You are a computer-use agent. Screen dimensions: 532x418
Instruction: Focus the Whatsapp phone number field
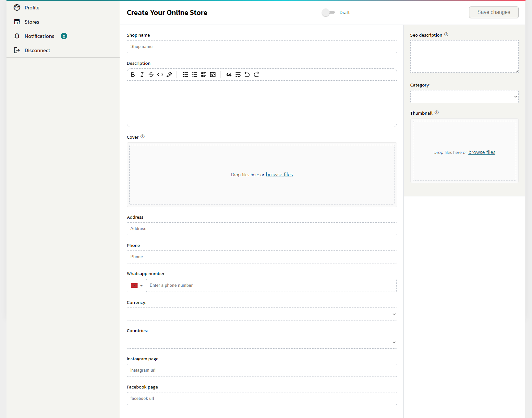pyautogui.click(x=271, y=285)
